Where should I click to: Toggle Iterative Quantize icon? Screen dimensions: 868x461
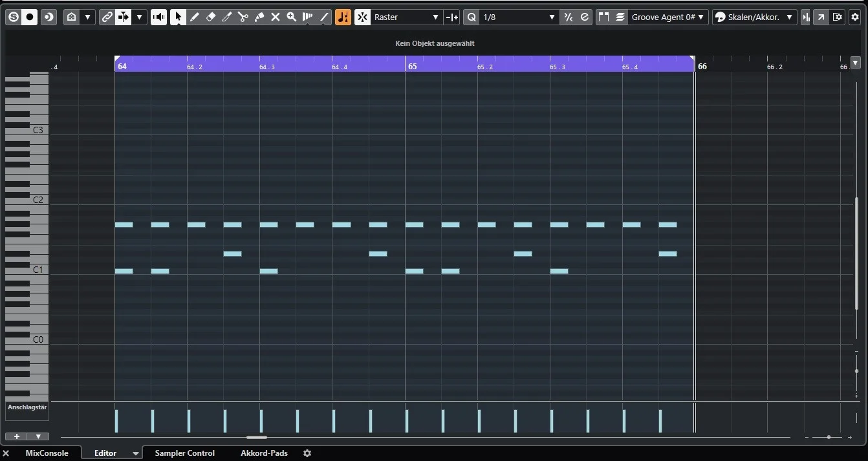(569, 17)
